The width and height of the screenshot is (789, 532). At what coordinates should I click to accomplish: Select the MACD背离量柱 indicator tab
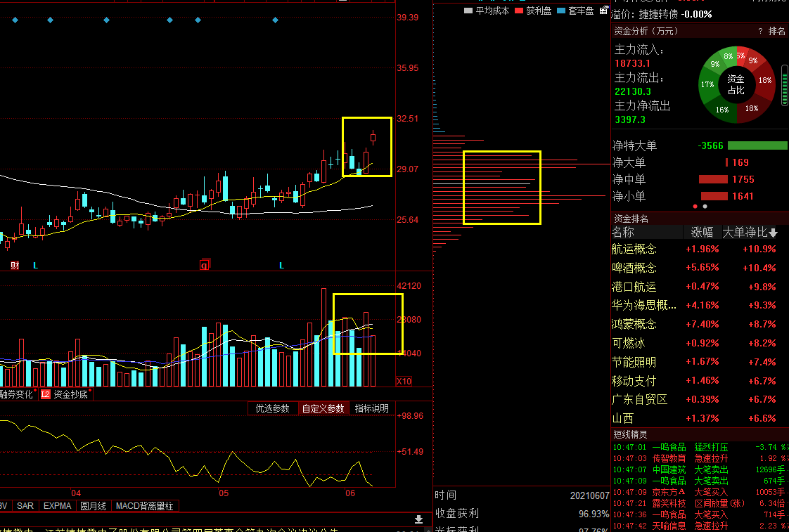point(144,506)
